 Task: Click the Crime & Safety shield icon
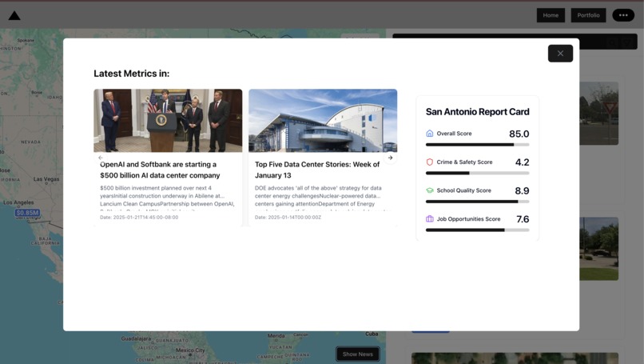(430, 162)
